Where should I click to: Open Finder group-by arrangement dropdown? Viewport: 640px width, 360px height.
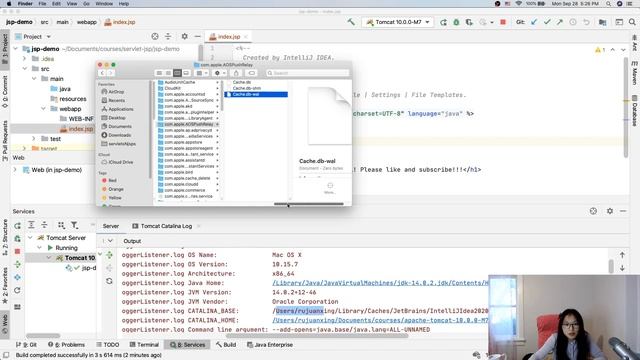[x=202, y=73]
